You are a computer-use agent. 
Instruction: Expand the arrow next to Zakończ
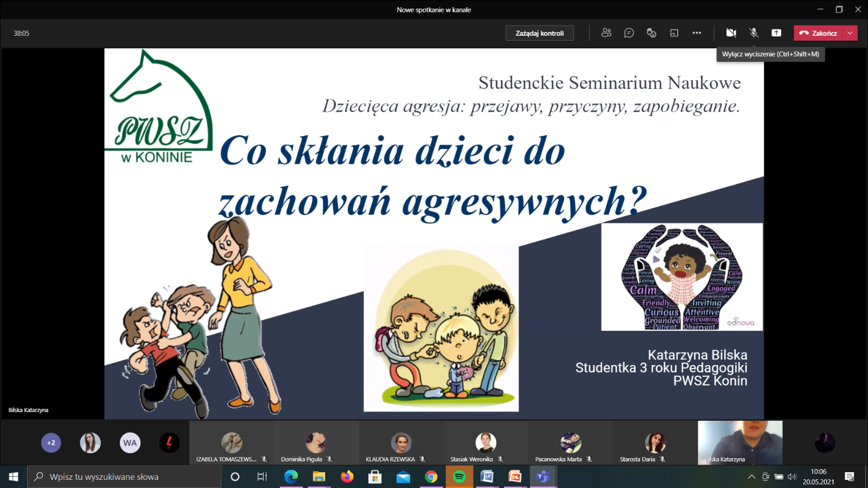click(x=850, y=33)
